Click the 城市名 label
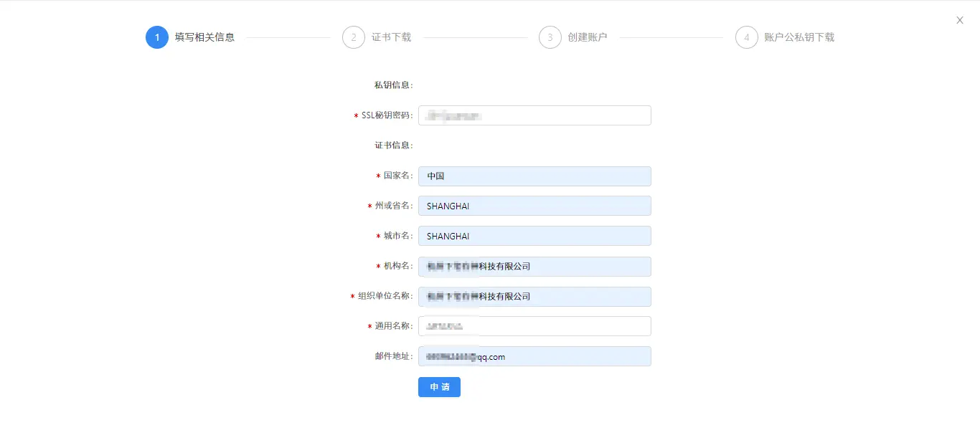The height and width of the screenshot is (448, 980). pos(398,236)
